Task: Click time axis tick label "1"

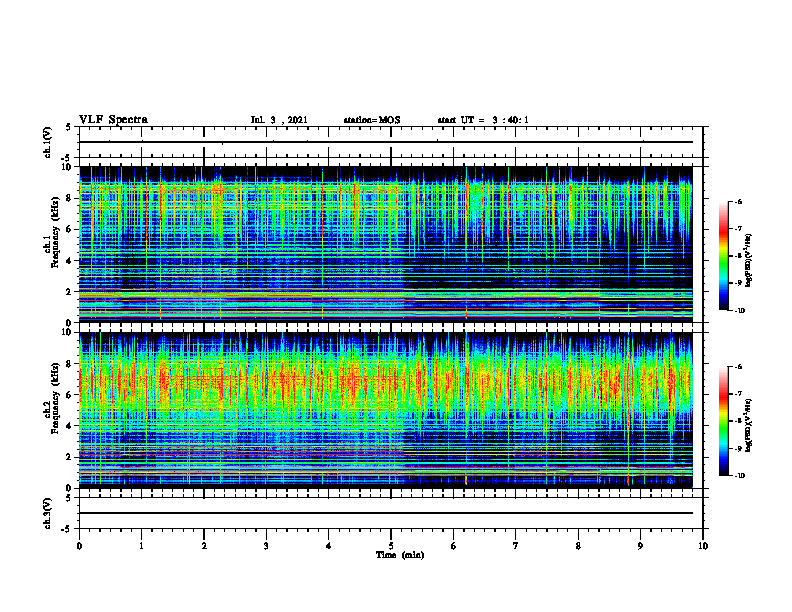Action: [141, 546]
